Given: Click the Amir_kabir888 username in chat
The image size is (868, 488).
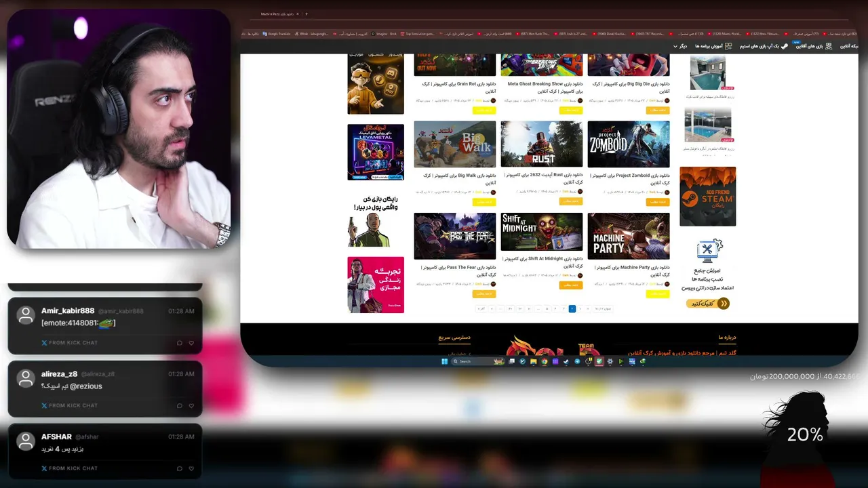Looking at the screenshot, I should coord(68,311).
